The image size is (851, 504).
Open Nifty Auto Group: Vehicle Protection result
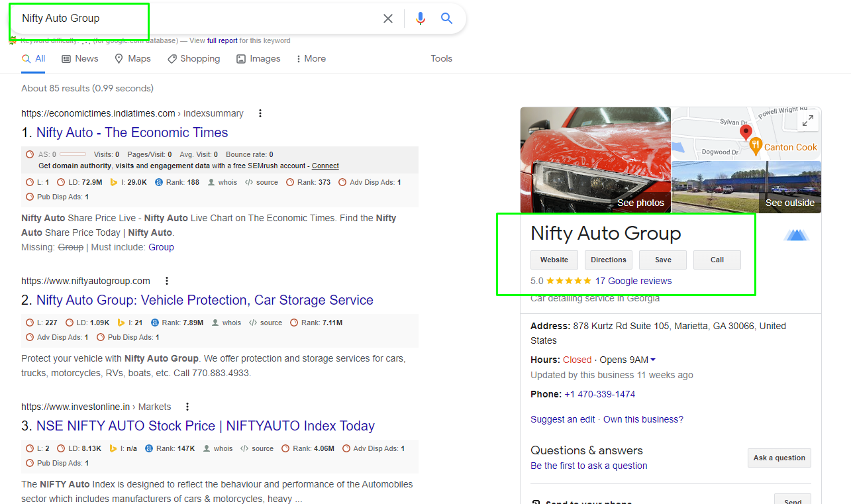205,300
